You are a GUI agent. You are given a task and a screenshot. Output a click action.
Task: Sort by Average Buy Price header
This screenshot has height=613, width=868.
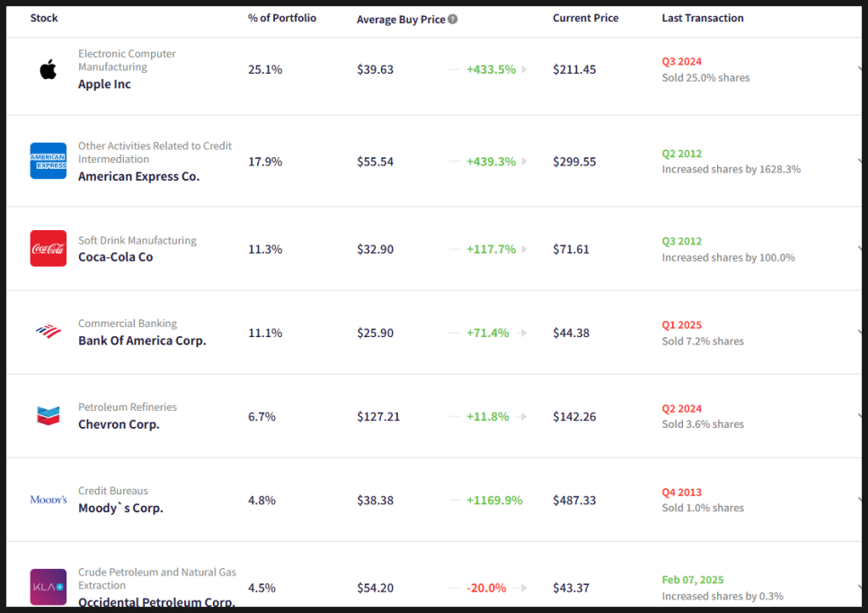[x=401, y=20]
